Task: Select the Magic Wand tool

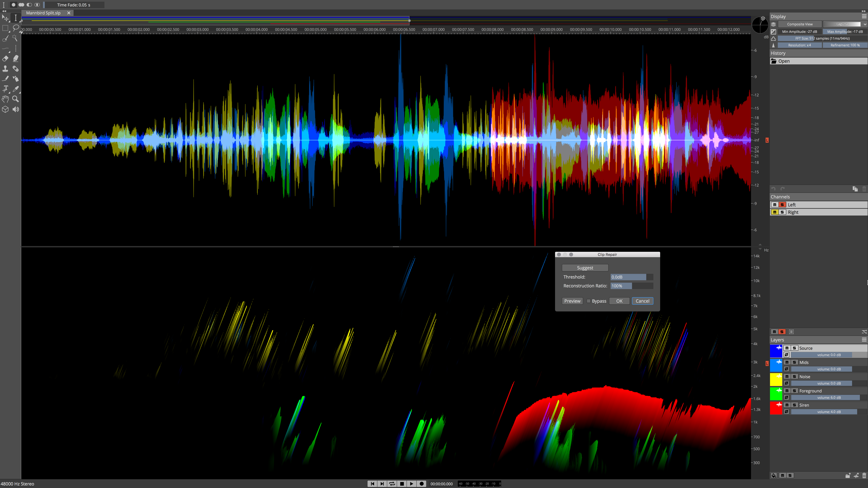Action: 15,38
